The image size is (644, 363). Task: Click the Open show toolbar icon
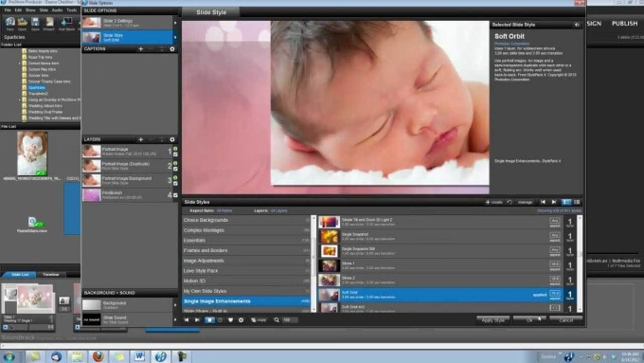[22, 24]
